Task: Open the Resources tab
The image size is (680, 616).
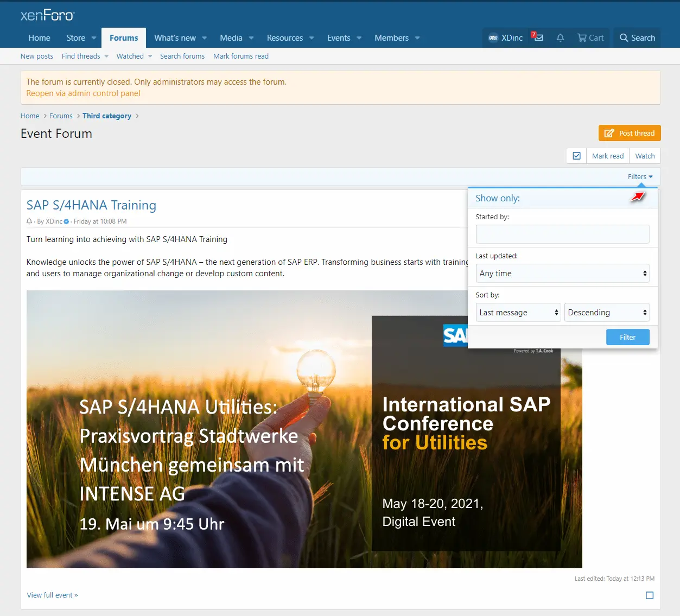Action: click(285, 38)
